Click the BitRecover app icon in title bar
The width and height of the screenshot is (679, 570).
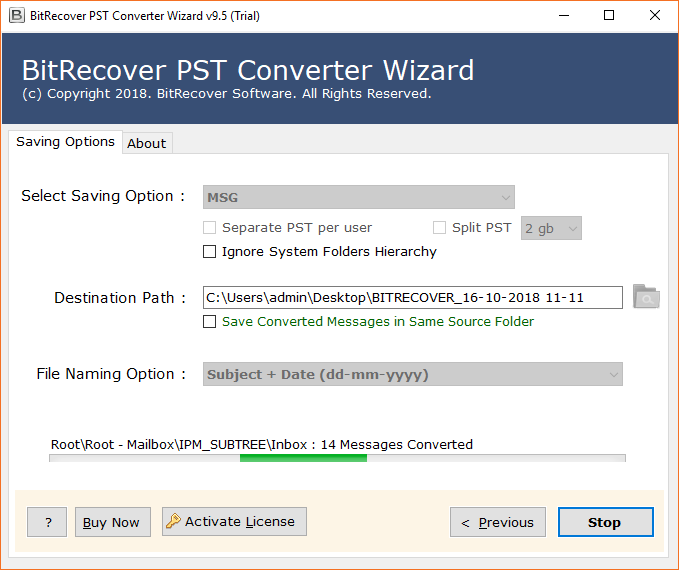click(x=16, y=16)
